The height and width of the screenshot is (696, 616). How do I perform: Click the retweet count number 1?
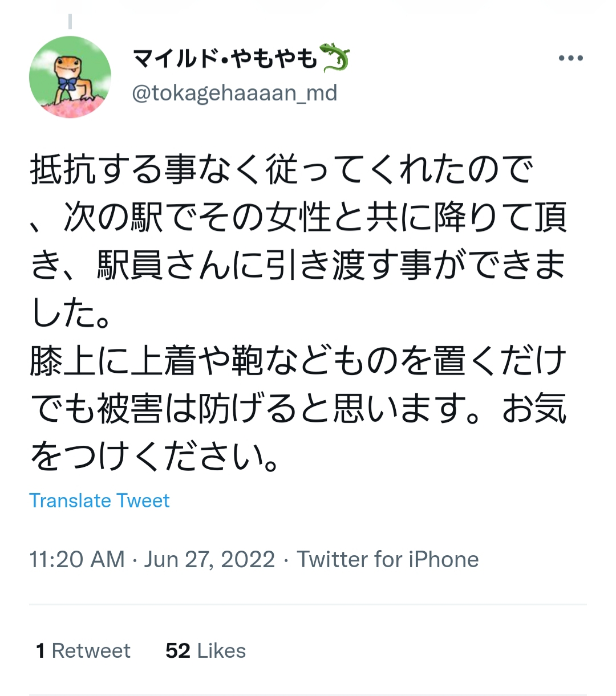coord(40,650)
